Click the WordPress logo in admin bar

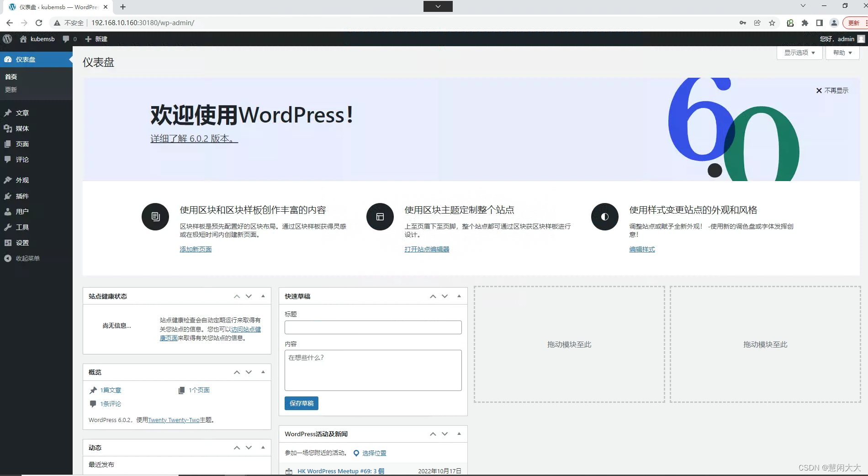(7, 39)
